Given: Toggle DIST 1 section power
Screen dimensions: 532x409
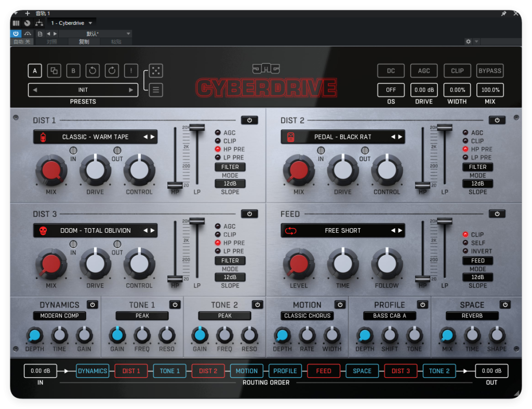Looking at the screenshot, I should tap(249, 120).
